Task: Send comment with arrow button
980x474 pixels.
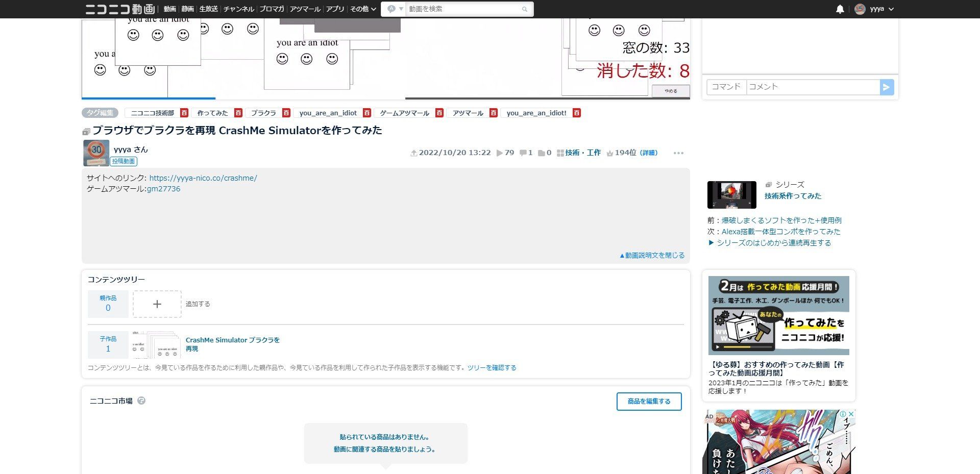Action: (x=887, y=87)
